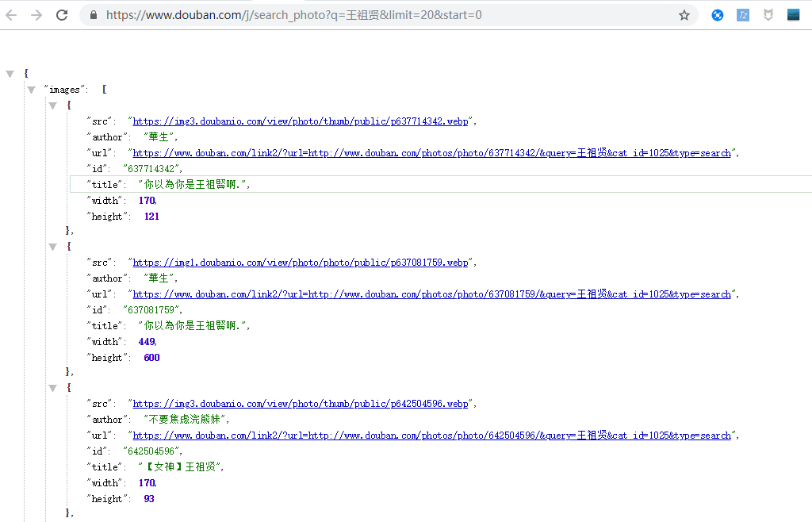The image size is (812, 522).
Task: Open the dark blue square extension icon
Action: [793, 15]
